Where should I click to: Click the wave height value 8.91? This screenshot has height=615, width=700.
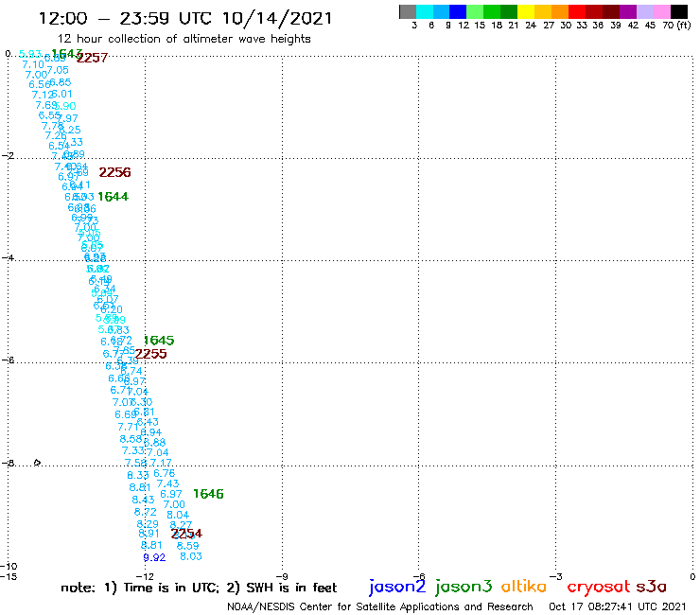pos(149,534)
